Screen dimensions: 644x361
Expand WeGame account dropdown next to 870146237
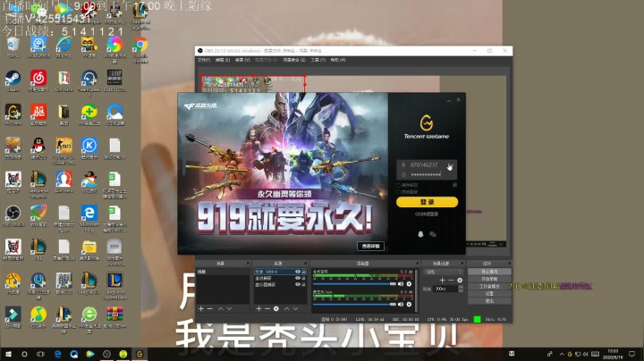click(451, 165)
